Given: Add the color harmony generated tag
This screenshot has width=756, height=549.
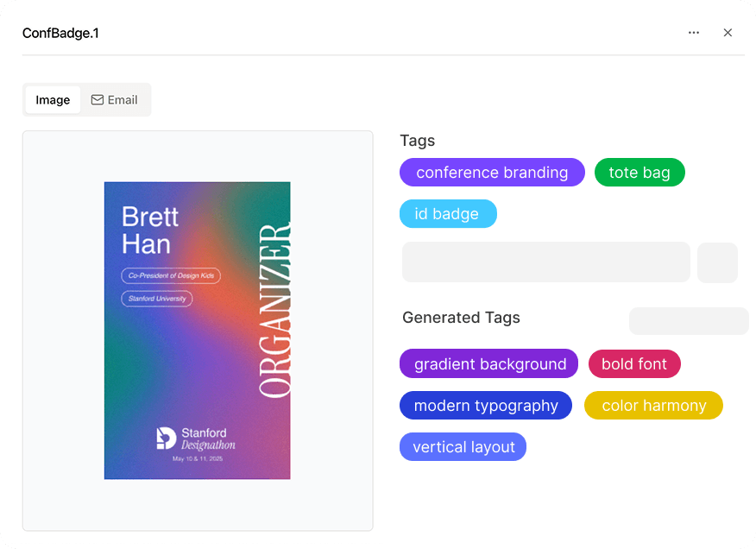Looking at the screenshot, I should pyautogui.click(x=653, y=405).
